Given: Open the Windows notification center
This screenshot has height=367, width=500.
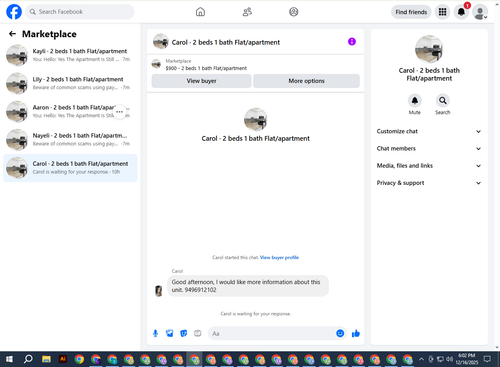Looking at the screenshot, I should click(487, 359).
